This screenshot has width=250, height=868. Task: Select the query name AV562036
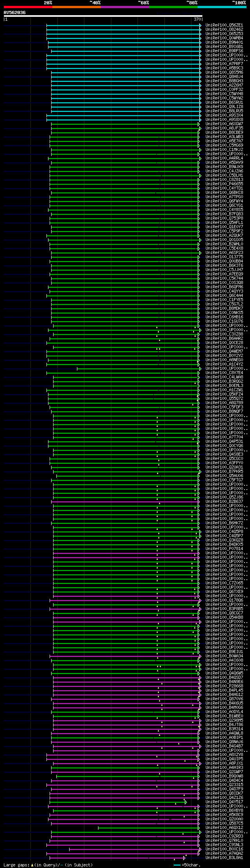click(x=14, y=12)
